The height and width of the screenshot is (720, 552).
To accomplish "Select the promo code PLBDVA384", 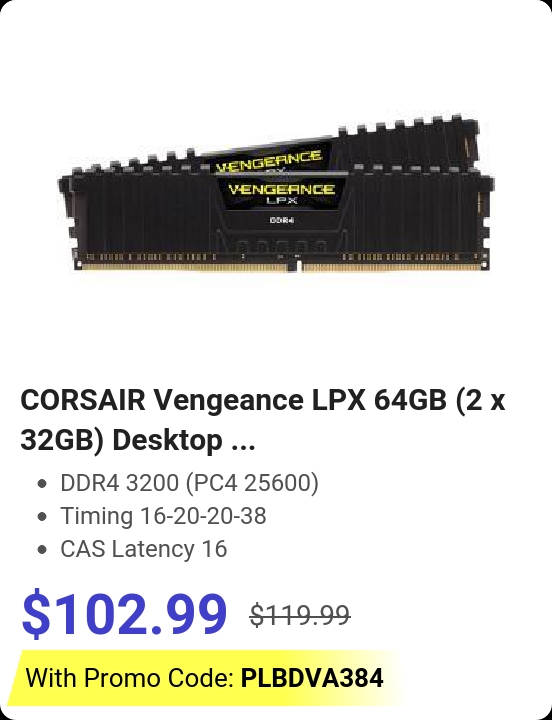I will (312, 678).
